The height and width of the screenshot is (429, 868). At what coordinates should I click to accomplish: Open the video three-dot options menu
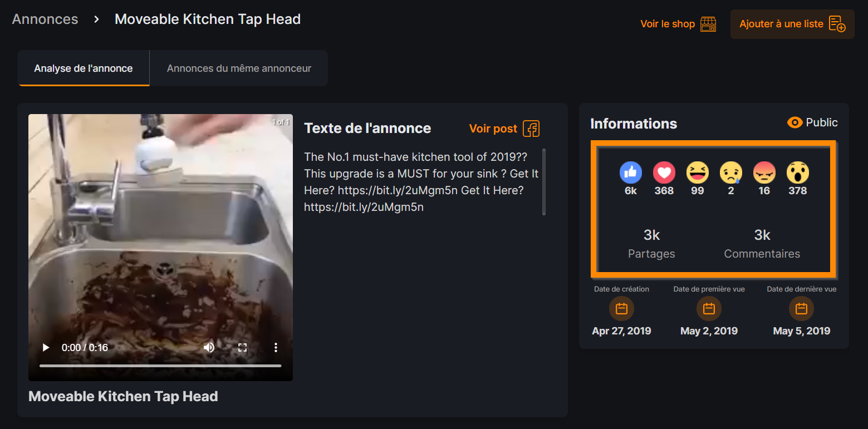276,348
